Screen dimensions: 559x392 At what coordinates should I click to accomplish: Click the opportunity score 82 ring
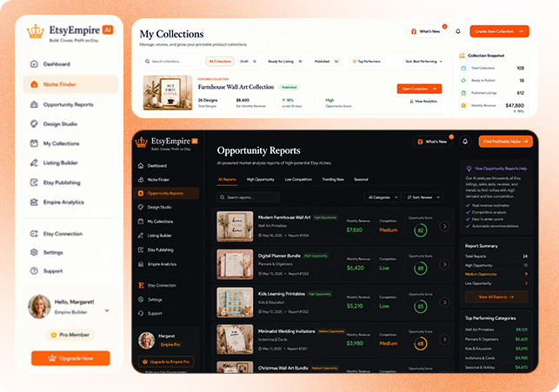pyautogui.click(x=421, y=230)
